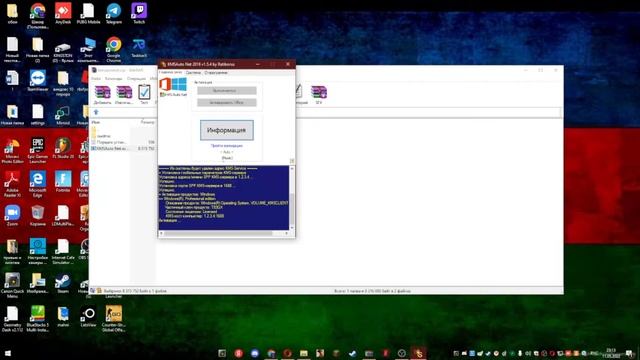The width and height of the screenshot is (640, 360).
Task: Click the Office and Windows logo in KMSAuto
Action: [173, 84]
